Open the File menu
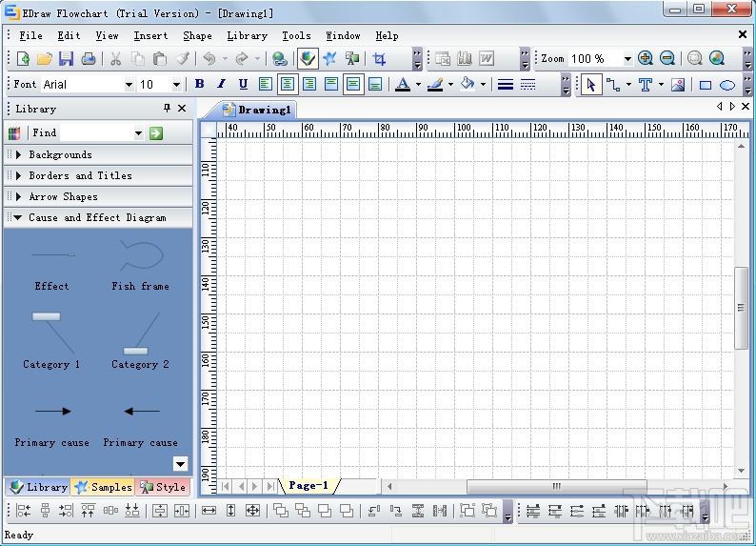Screen dimensions: 756x546 pos(30,35)
